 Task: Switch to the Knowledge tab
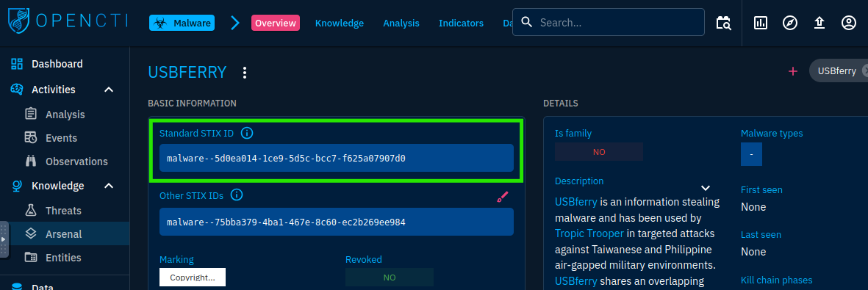340,23
